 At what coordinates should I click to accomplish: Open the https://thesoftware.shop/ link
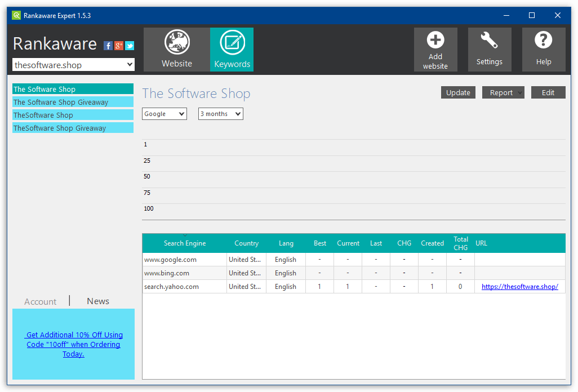(x=519, y=286)
